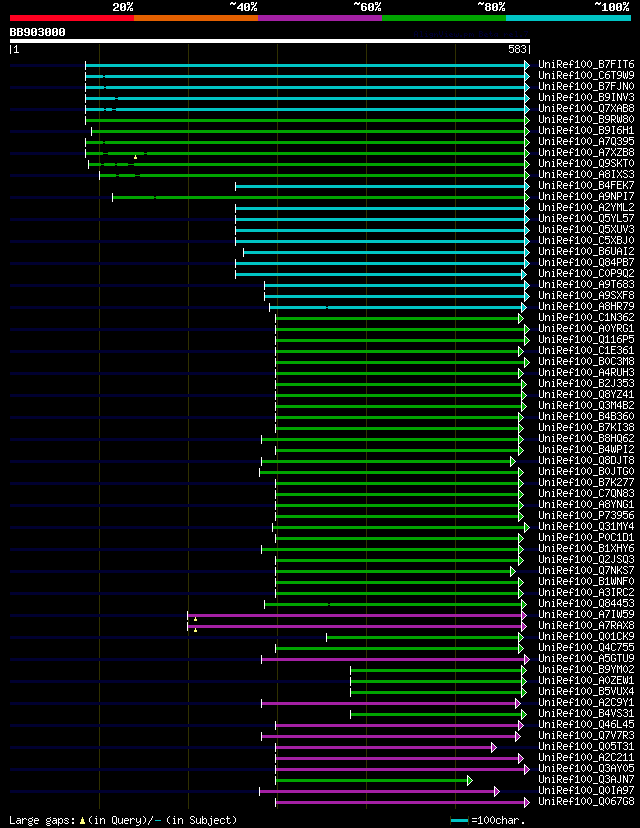640x828 pixels.
Task: Select the UniRef100_Q116P5 label
Action: pos(586,340)
